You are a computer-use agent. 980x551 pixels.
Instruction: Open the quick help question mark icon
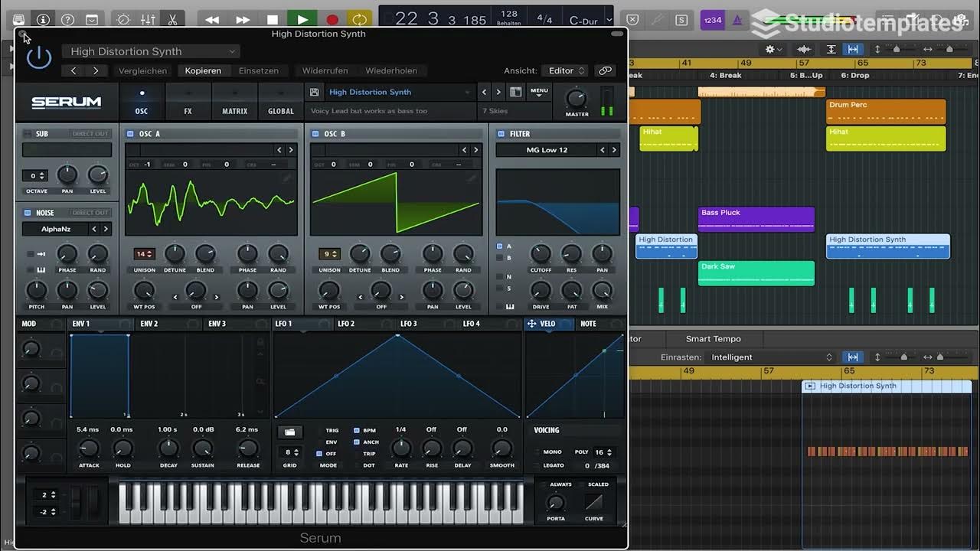pos(67,19)
